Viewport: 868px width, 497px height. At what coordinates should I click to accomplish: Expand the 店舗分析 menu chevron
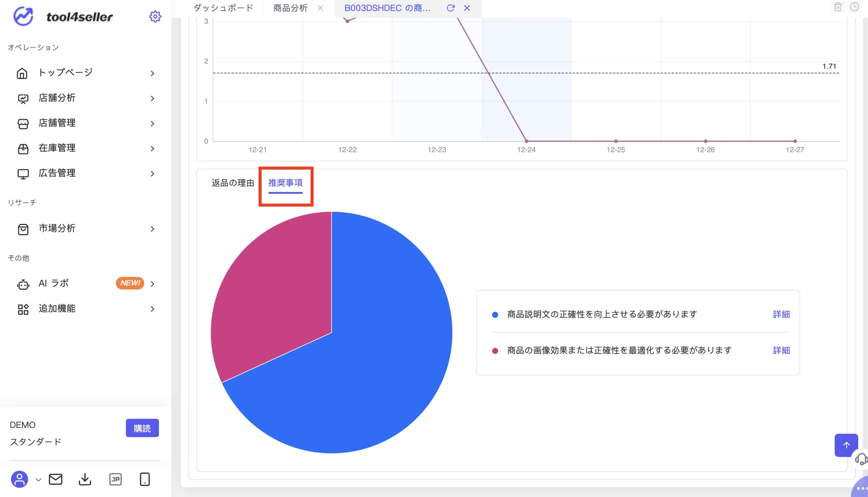(153, 98)
